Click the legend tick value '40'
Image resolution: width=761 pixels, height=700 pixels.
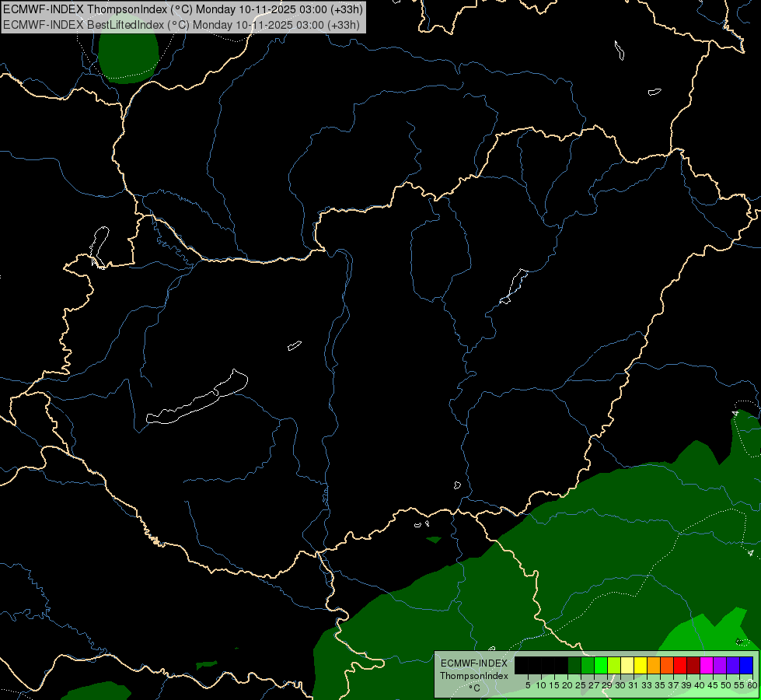[x=700, y=685]
